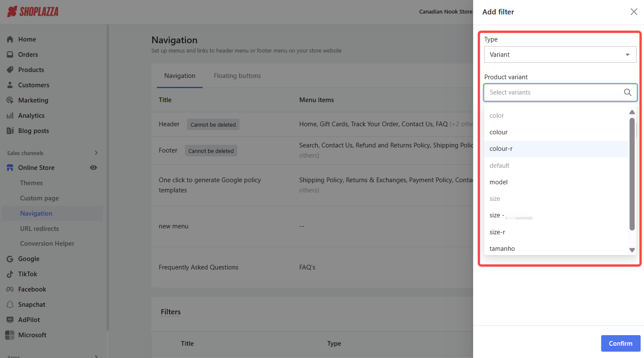Click the Customers person icon
Screen dimensions: 644x358
pyautogui.click(x=10, y=85)
